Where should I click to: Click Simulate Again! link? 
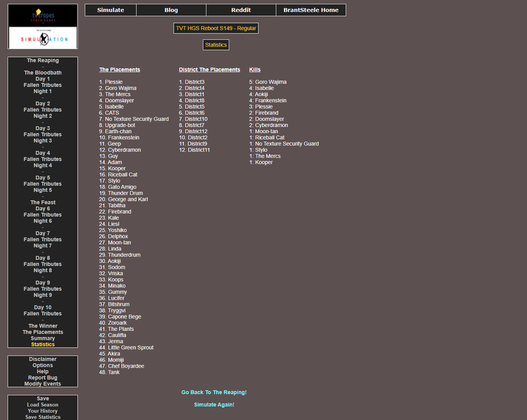214,405
